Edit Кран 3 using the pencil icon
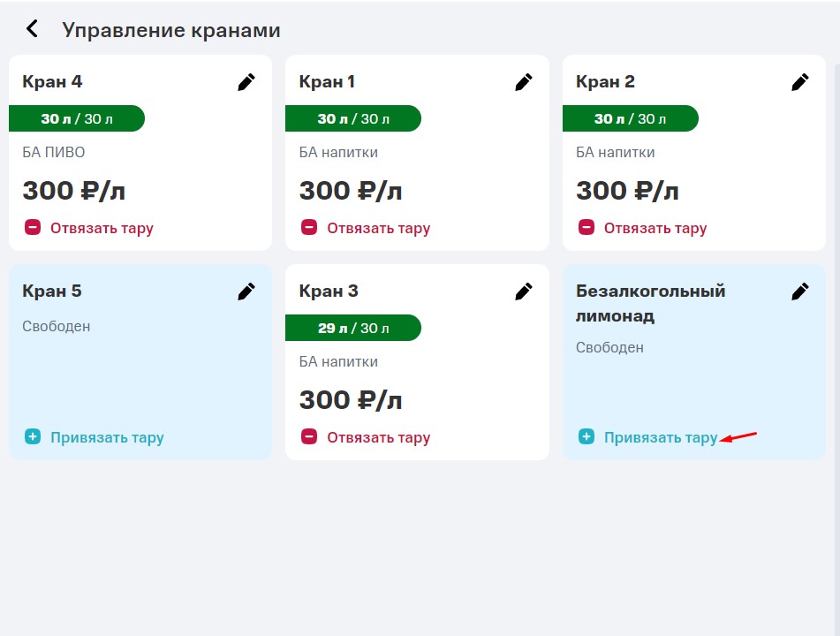Image resolution: width=840 pixels, height=636 pixels. 523,291
